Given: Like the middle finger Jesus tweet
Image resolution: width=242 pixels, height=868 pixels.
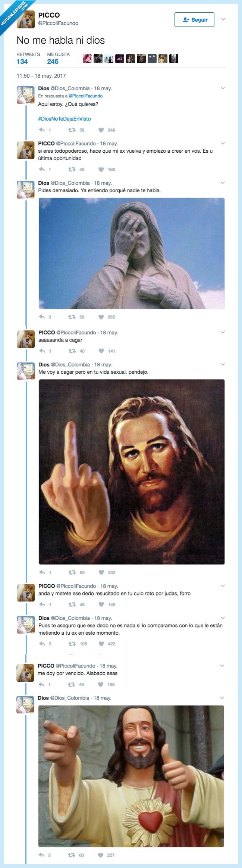Looking at the screenshot, I should click(x=101, y=572).
